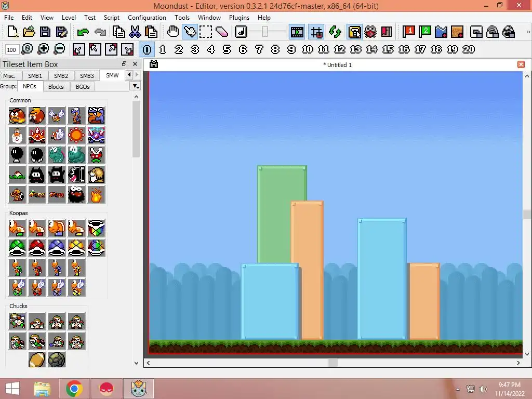Image resolution: width=532 pixels, height=399 pixels.
Task: Click the red crab-like icon in toolbar
Action: click(370, 32)
